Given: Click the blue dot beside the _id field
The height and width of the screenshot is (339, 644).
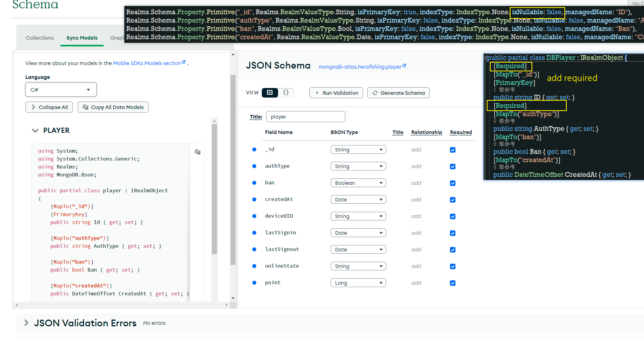Looking at the screenshot, I should [254, 149].
